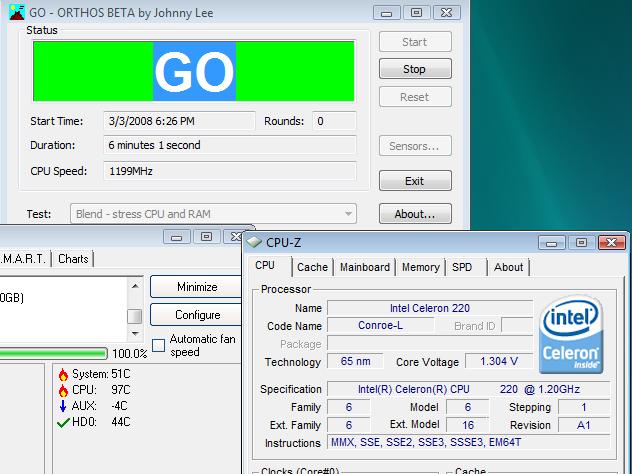Click the green fan speed progress bar

(54, 353)
